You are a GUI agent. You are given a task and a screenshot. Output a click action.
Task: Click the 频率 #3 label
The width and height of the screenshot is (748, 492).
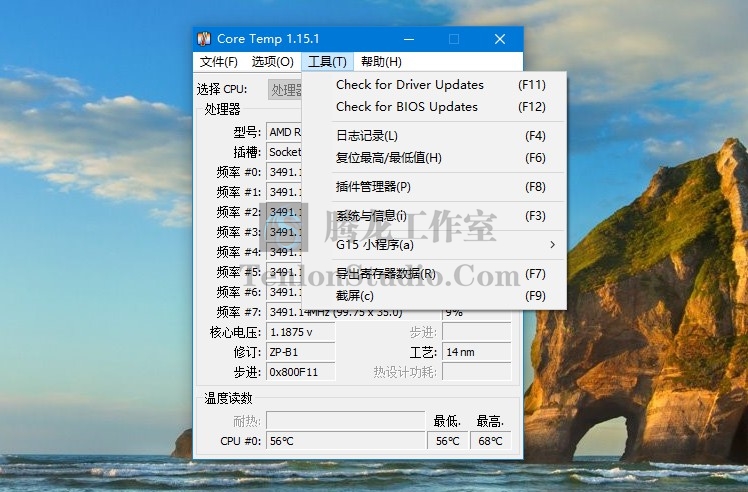239,232
